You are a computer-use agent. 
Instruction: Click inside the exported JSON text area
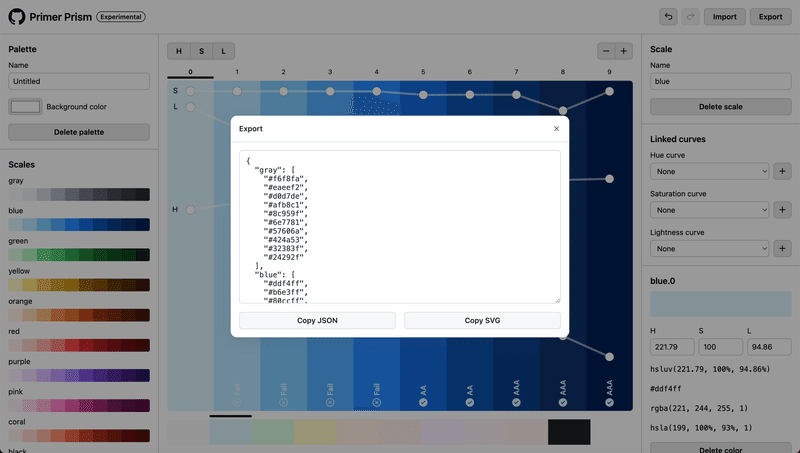(x=400, y=226)
